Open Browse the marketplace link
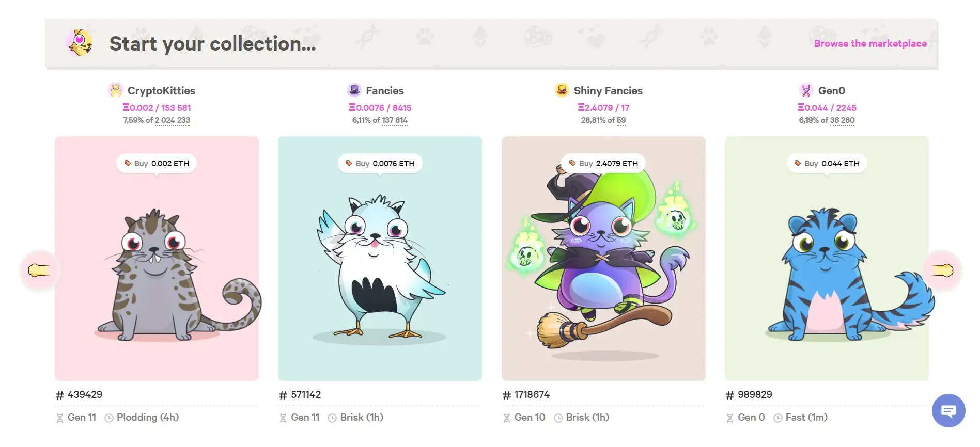This screenshot has width=980, height=447. click(x=870, y=44)
